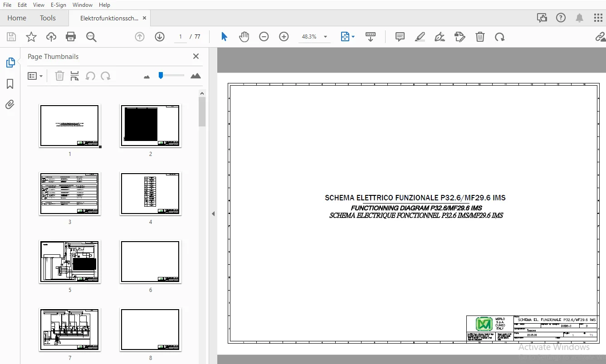The height and width of the screenshot is (364, 606).
Task: Adjust the thumbnail size slider
Action: click(x=161, y=75)
